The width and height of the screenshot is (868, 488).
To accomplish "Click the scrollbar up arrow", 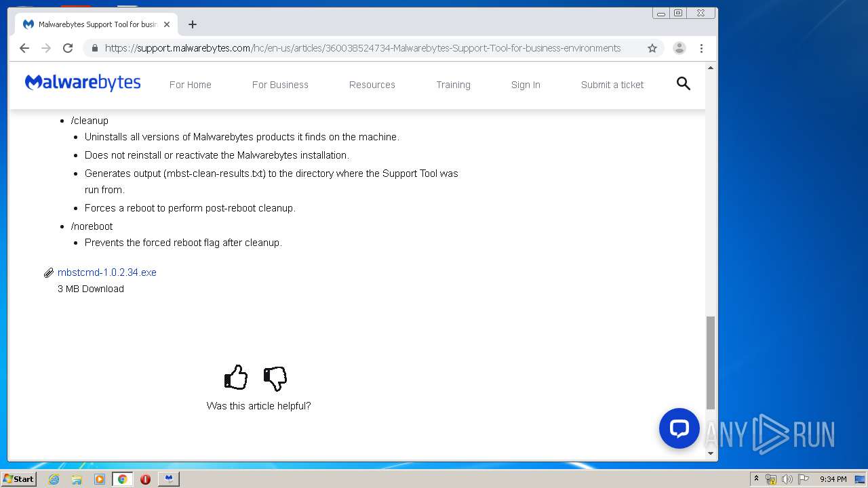I will 711,68.
